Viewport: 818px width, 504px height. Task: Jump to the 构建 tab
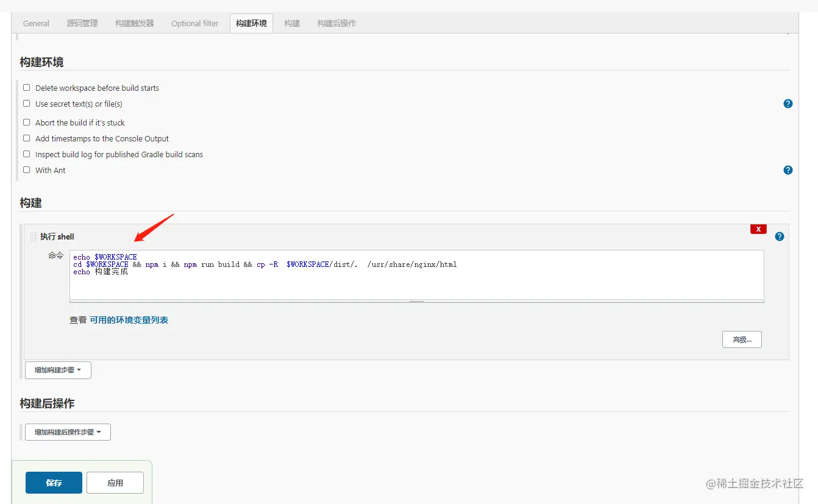[x=292, y=23]
